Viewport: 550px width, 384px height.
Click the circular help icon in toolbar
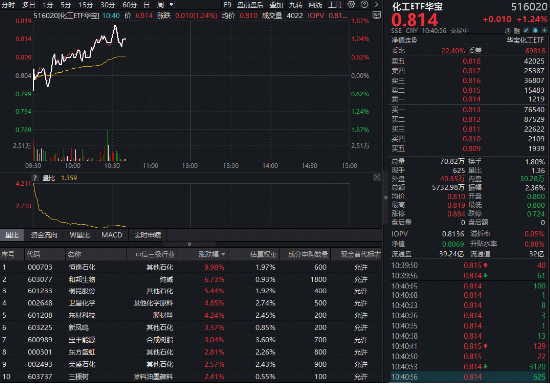tap(364, 5)
